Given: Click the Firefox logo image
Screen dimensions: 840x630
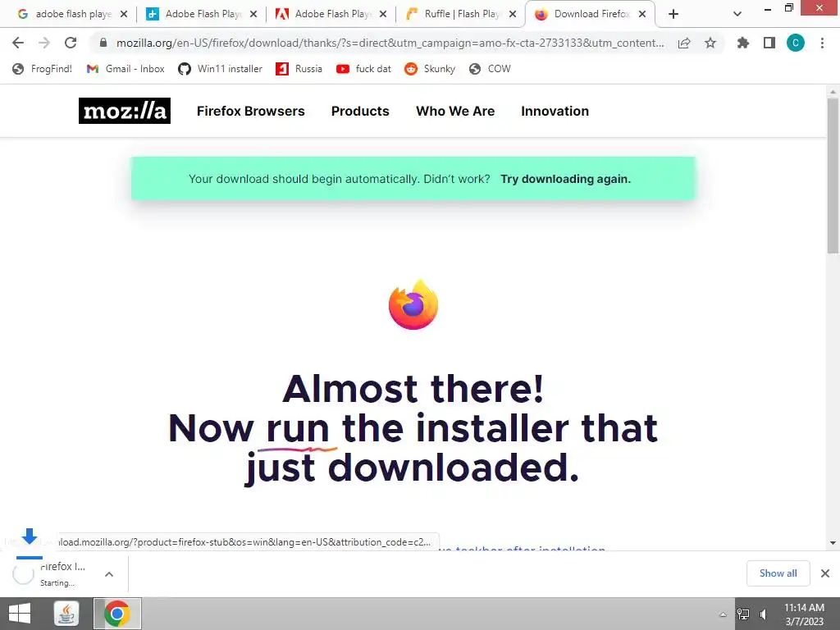Looking at the screenshot, I should pyautogui.click(x=413, y=304).
